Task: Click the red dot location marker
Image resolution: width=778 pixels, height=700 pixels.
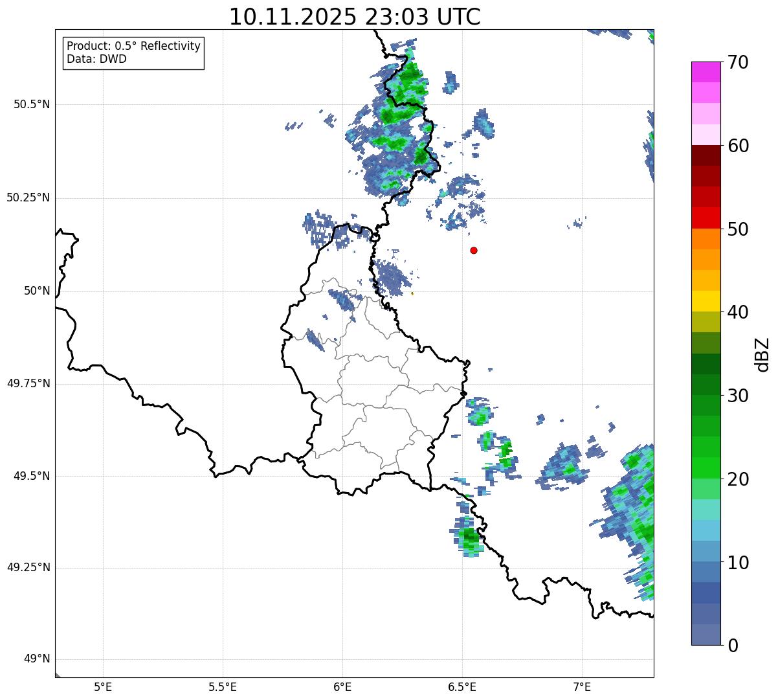Action: tap(474, 251)
